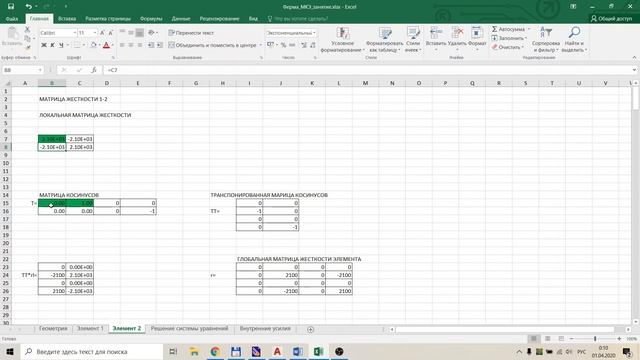Click the cell borders icon
This screenshot has height=360, width=640.
pyautogui.click(x=77, y=45)
